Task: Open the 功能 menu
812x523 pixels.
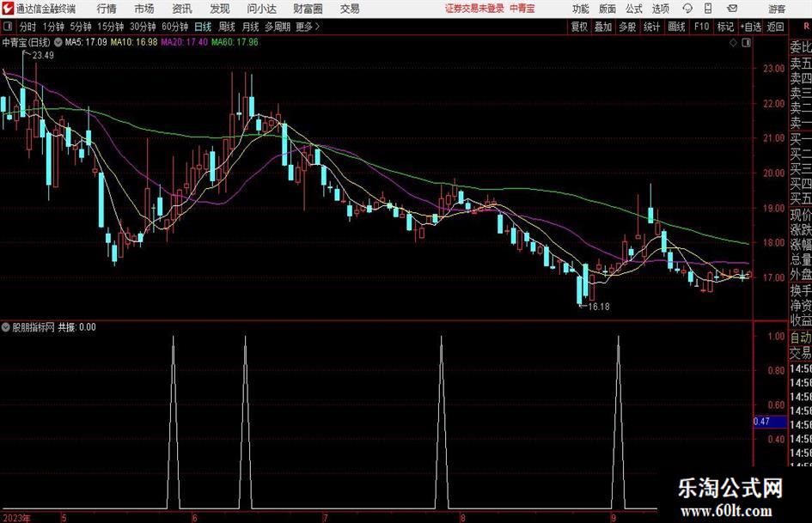Action: (x=581, y=9)
